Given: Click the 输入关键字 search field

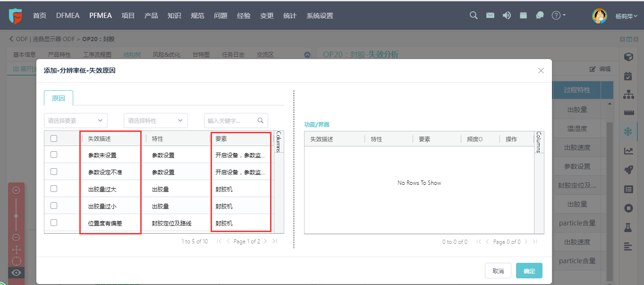Looking at the screenshot, I should (236, 121).
